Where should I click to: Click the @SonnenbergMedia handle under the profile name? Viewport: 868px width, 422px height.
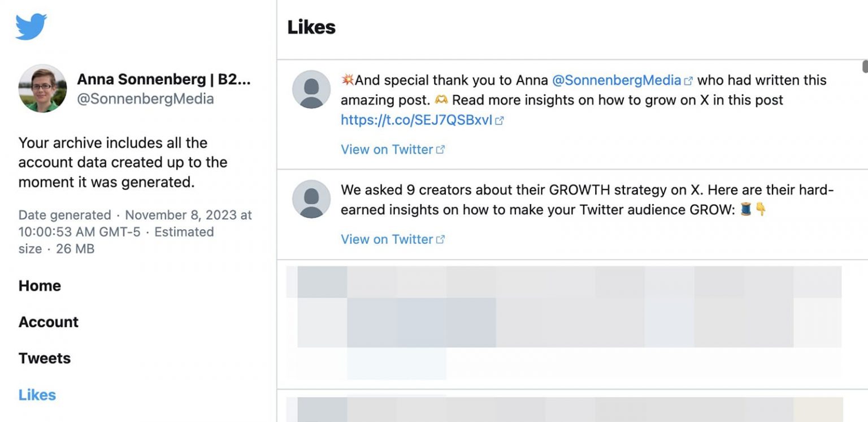[x=146, y=98]
